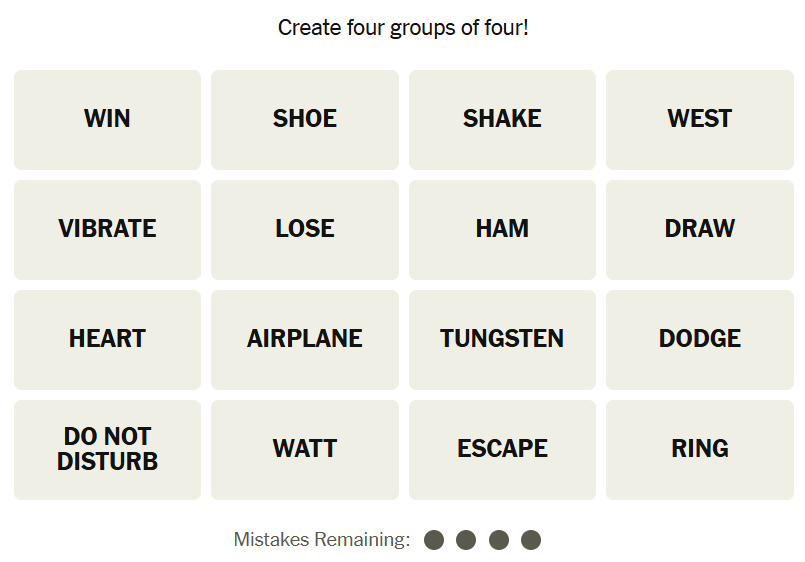Choose the WEST tile
The width and height of the screenshot is (805, 562).
pos(700,119)
